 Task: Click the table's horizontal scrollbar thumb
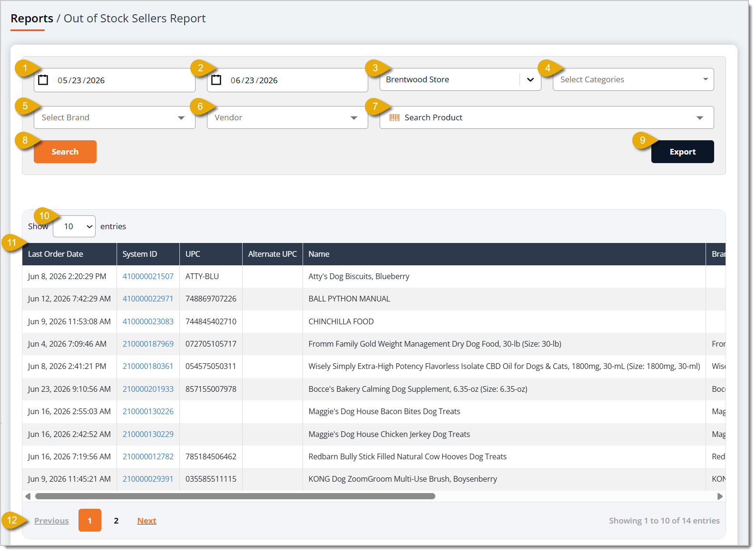(x=235, y=496)
